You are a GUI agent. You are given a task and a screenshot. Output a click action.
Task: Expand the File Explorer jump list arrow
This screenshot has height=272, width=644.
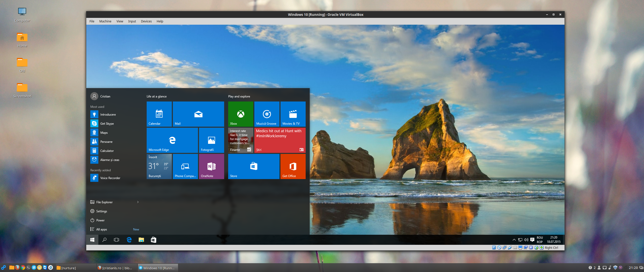[x=138, y=202]
